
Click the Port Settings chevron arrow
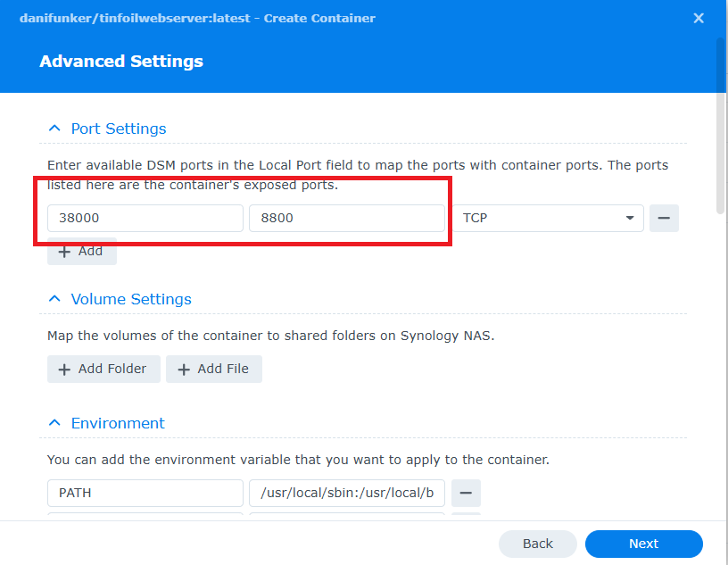pyautogui.click(x=55, y=129)
